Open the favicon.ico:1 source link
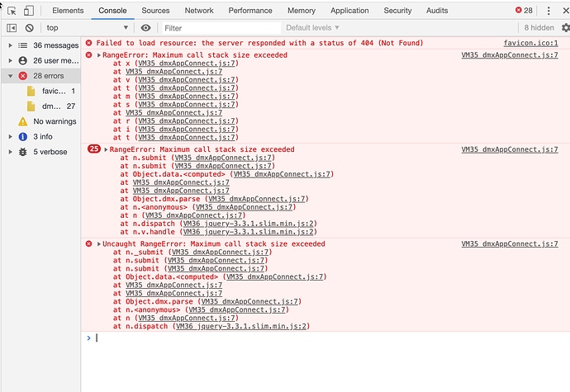The width and height of the screenshot is (570, 392). click(530, 42)
